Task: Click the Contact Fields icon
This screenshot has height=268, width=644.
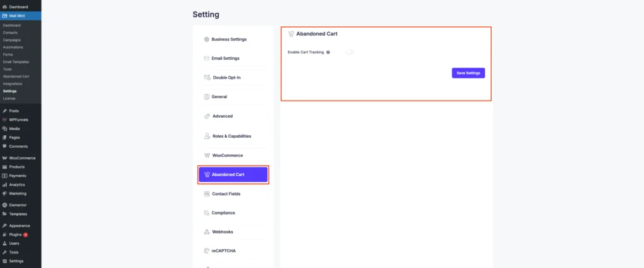Action: (x=207, y=194)
